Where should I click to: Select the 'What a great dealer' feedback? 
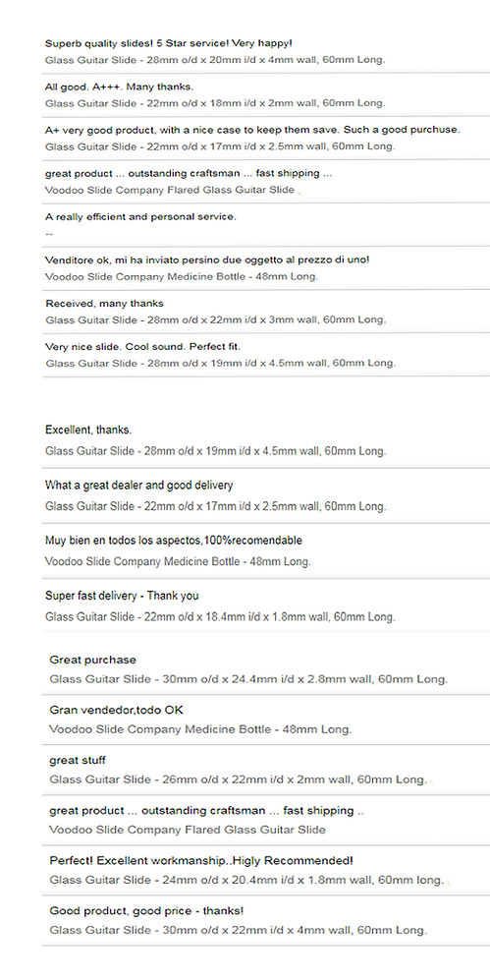(138, 485)
